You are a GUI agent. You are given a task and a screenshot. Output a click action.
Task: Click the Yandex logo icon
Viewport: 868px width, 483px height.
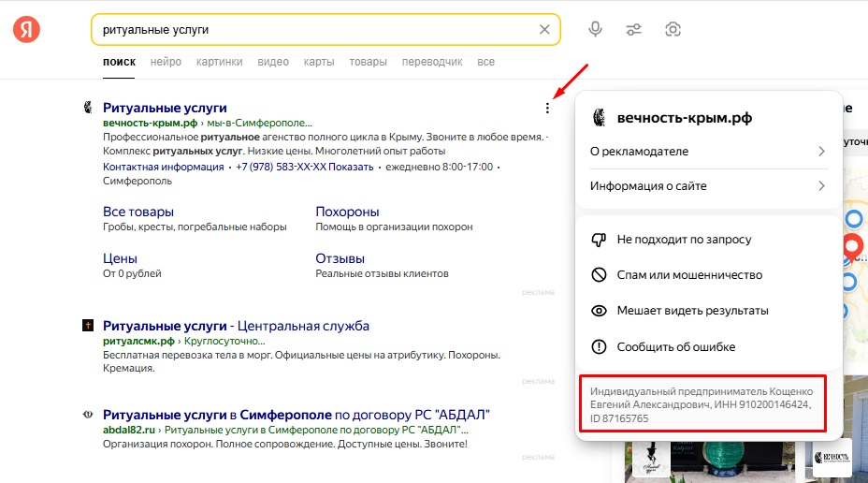[x=26, y=29]
